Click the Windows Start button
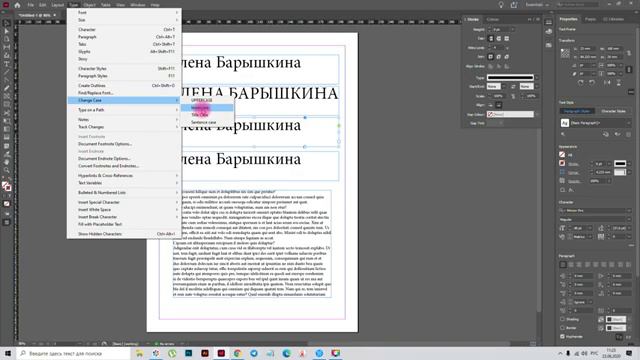Image resolution: width=640 pixels, height=360 pixels. [x=7, y=353]
